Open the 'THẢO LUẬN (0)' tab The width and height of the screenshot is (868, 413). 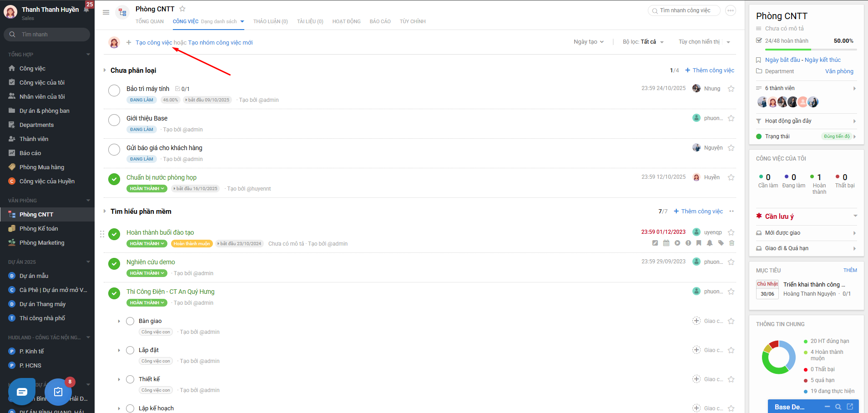pos(271,21)
